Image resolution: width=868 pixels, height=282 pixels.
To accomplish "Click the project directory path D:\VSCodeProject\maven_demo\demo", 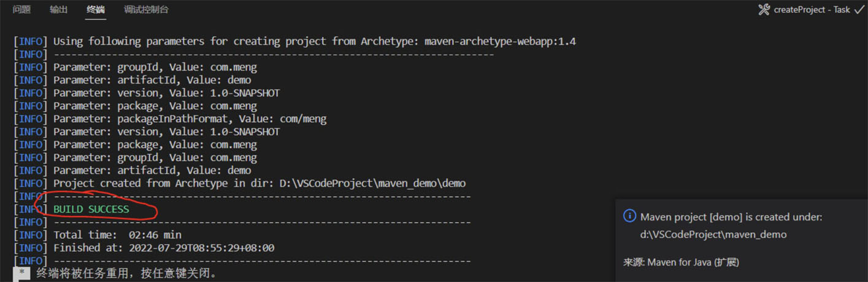I will (x=372, y=184).
